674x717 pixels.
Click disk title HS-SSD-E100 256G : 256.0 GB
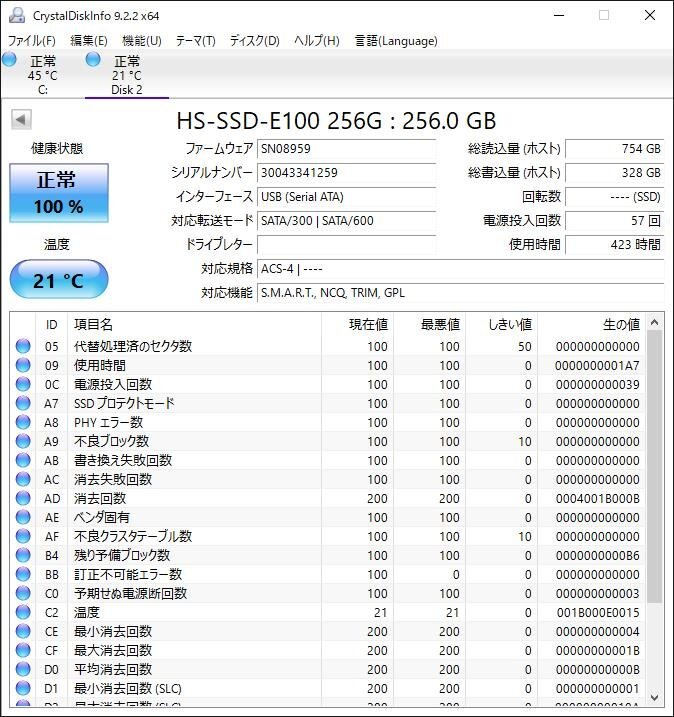tap(336, 121)
